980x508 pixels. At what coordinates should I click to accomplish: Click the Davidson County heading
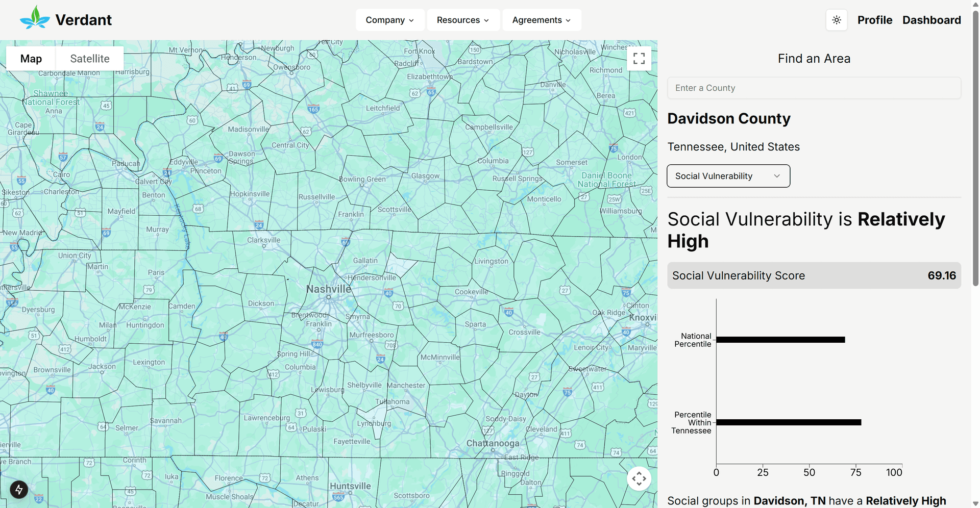[x=729, y=118]
